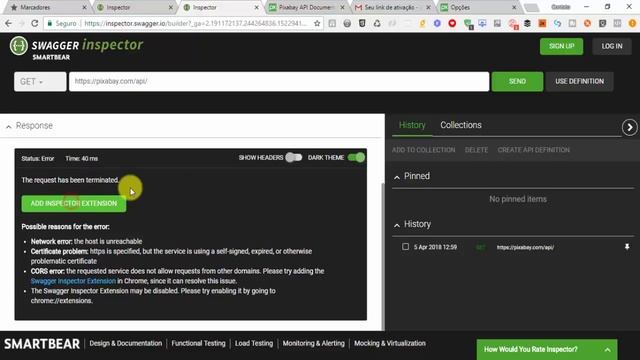Click CREATE API DEFINITION
640x360 pixels.
click(x=533, y=150)
